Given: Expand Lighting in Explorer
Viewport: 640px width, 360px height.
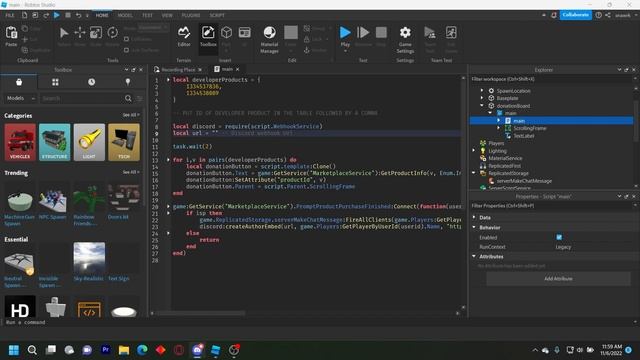Looking at the screenshot, I should point(474,151).
